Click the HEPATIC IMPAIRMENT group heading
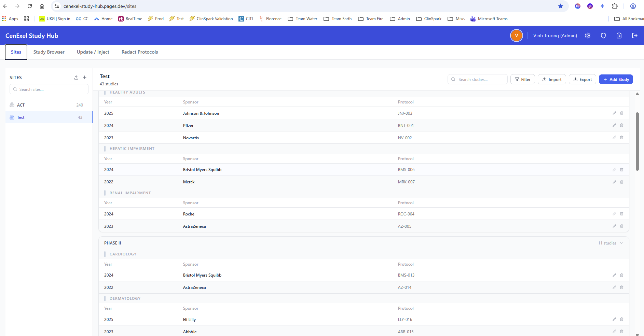Viewport: 644px width, 336px height. (132, 149)
